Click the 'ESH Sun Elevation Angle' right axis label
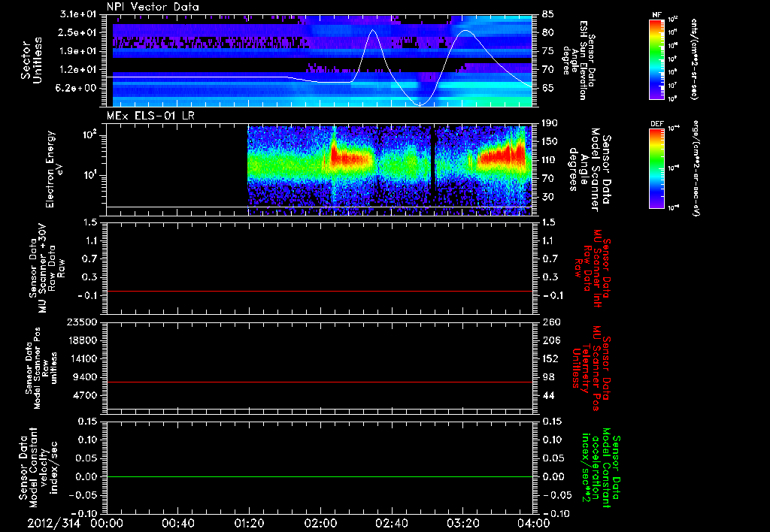Viewport: 770px width, 532px height. (x=579, y=60)
